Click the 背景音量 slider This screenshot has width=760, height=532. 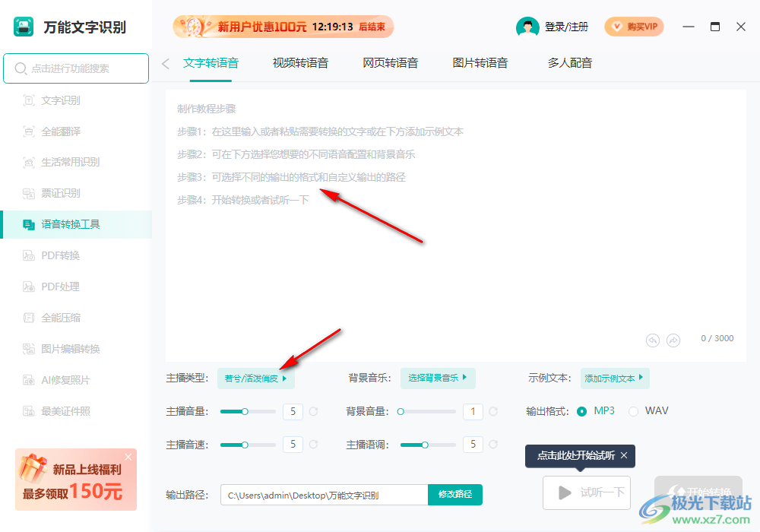[427, 411]
